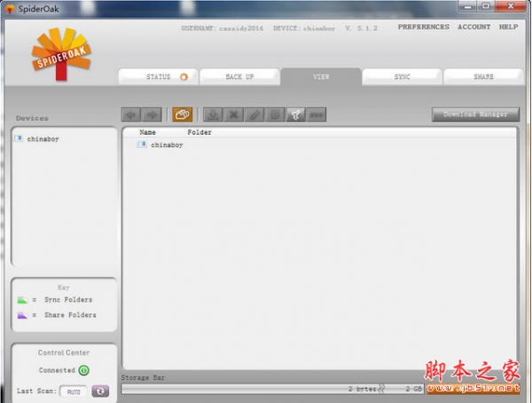Click the SpiderOak logo
Viewport: 532px width, 403px height.
(61, 54)
